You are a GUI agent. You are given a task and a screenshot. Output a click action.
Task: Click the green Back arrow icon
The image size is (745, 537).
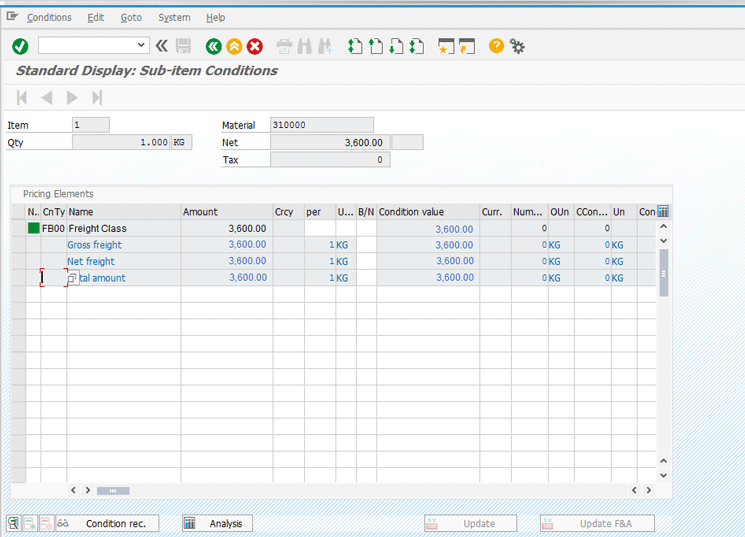click(212, 46)
